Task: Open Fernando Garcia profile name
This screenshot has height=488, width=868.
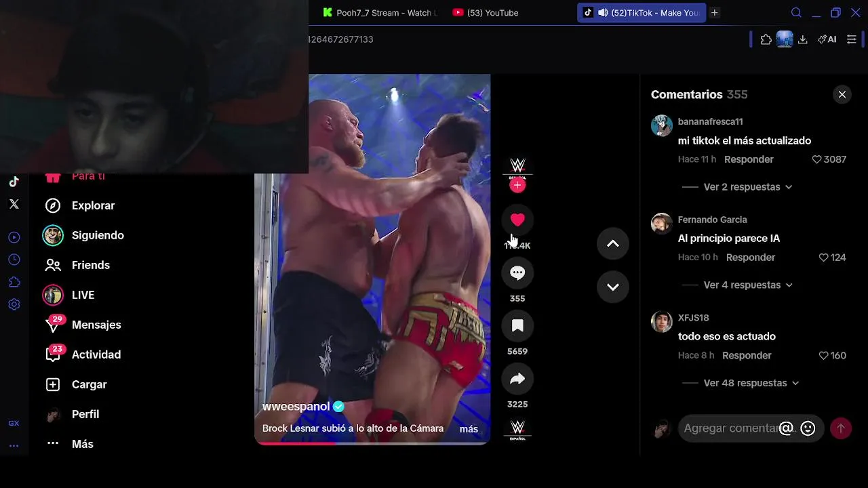Action: [712, 220]
